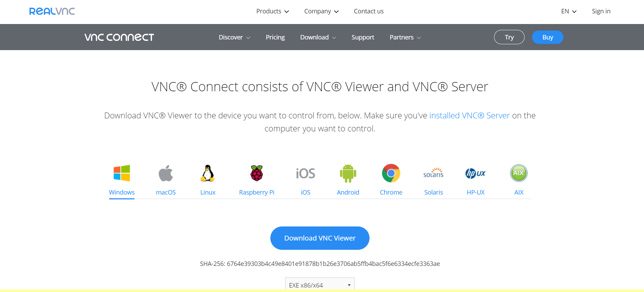Click the Download VNC Viewer button

point(320,238)
